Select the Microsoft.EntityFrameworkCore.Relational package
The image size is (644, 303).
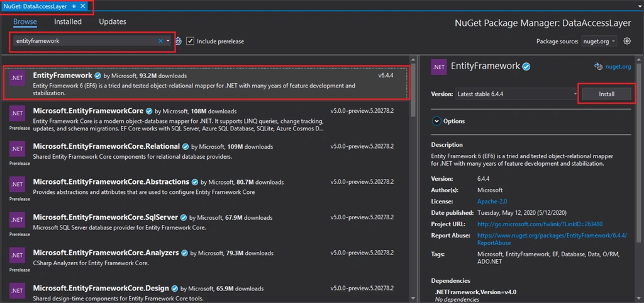pyautogui.click(x=206, y=153)
